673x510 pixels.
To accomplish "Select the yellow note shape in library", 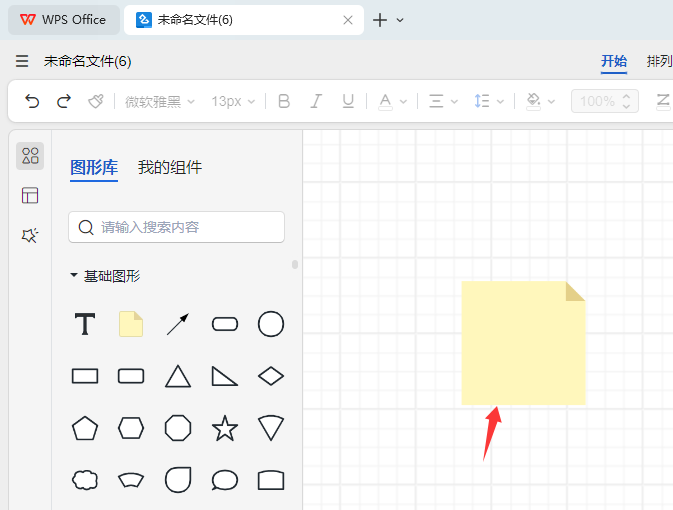I will (x=131, y=324).
